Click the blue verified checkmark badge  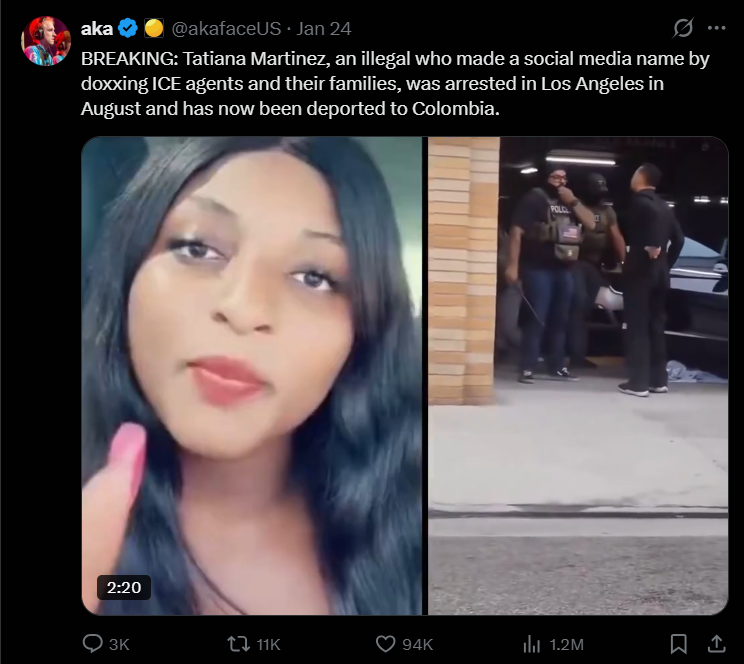click(x=128, y=28)
